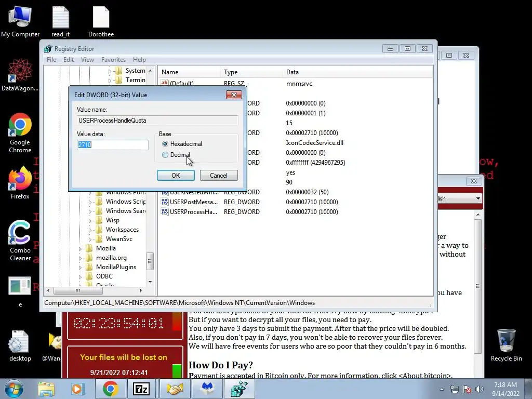This screenshot has height=399, width=532.
Task: Click the Data column header
Action: point(357,72)
